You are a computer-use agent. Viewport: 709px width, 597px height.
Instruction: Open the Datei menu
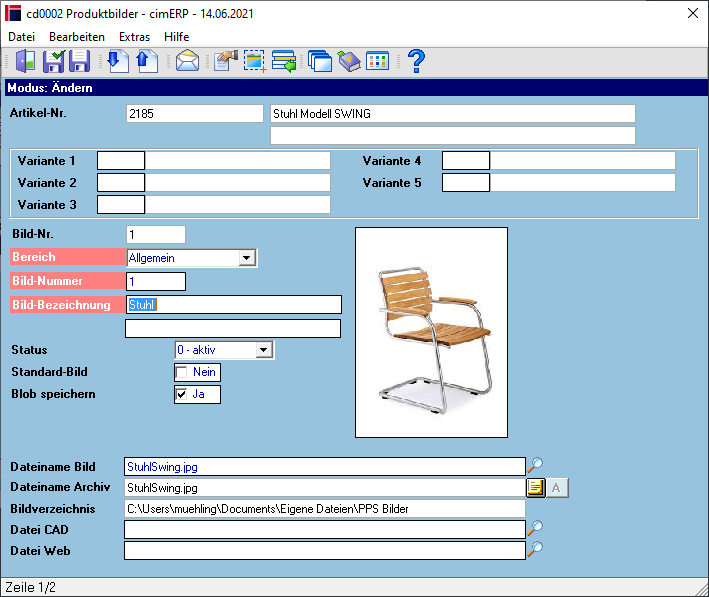click(x=21, y=37)
